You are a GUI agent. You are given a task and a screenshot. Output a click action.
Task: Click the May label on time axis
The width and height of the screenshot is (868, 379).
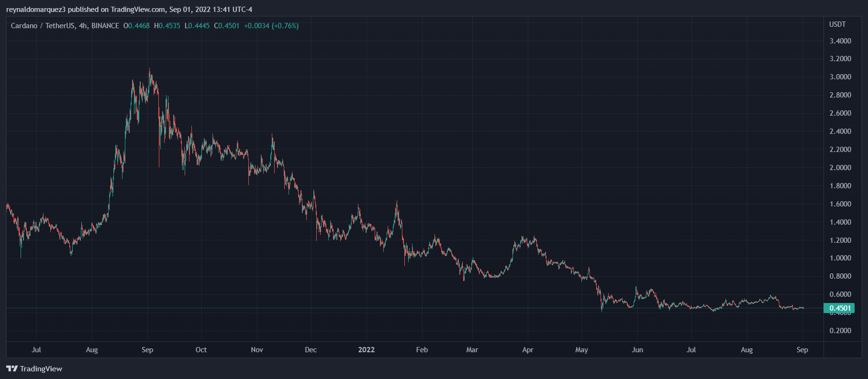tap(582, 350)
